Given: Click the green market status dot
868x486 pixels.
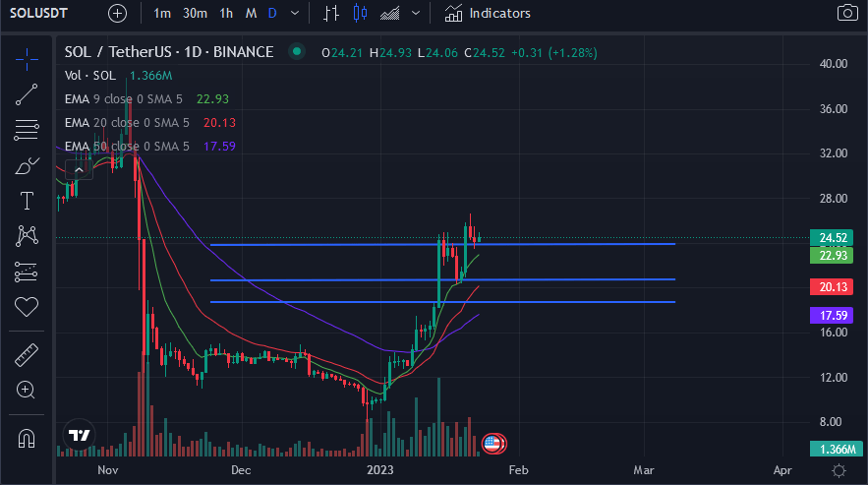Looking at the screenshot, I should click(x=297, y=51).
